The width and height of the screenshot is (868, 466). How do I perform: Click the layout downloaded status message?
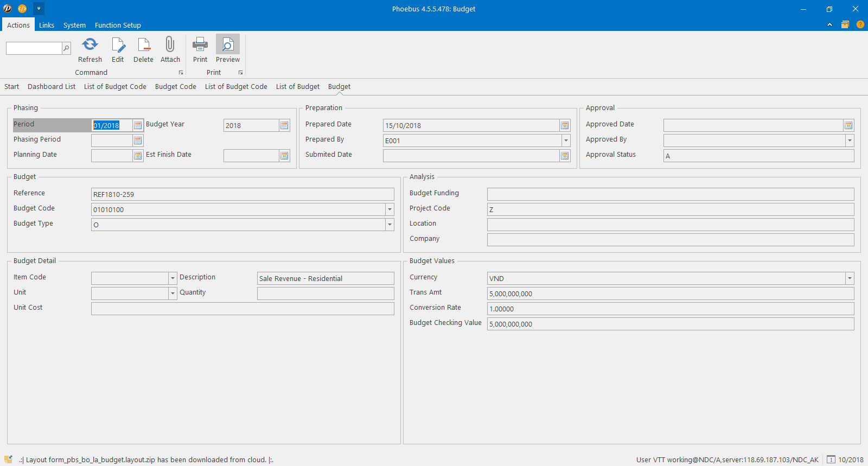pos(146,459)
